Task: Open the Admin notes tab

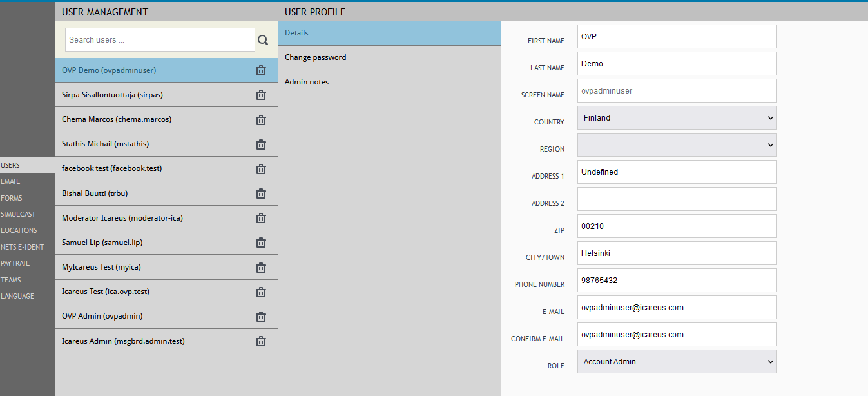Action: coord(389,82)
